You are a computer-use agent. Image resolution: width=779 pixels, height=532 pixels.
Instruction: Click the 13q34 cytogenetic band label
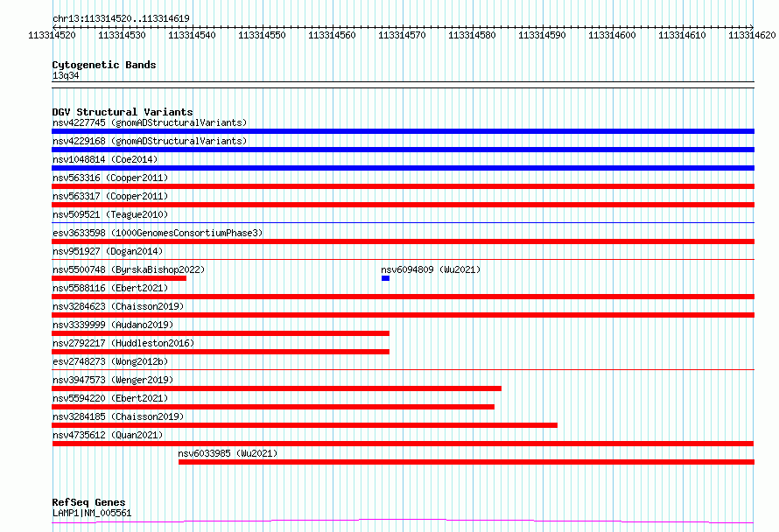[66, 75]
